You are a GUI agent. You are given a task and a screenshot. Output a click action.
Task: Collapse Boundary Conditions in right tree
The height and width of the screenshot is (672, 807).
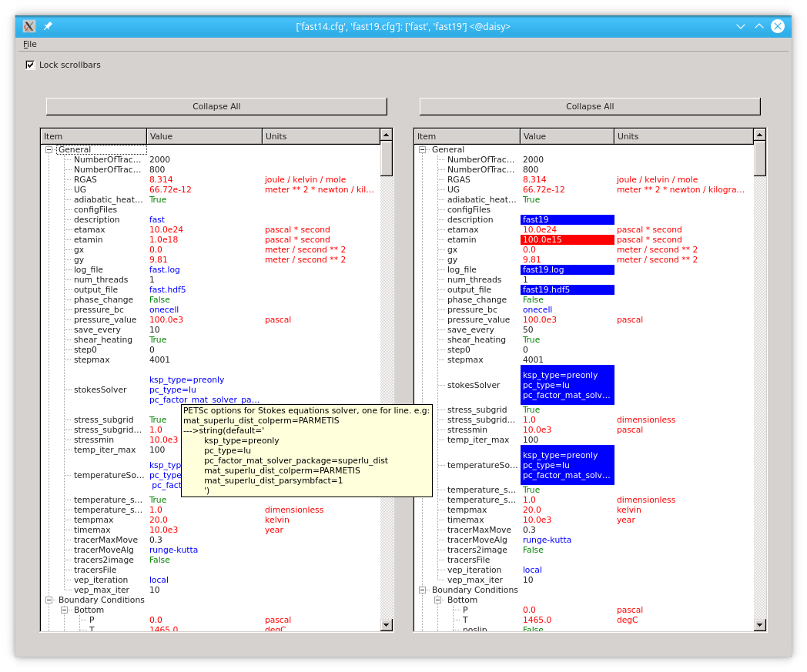(423, 590)
